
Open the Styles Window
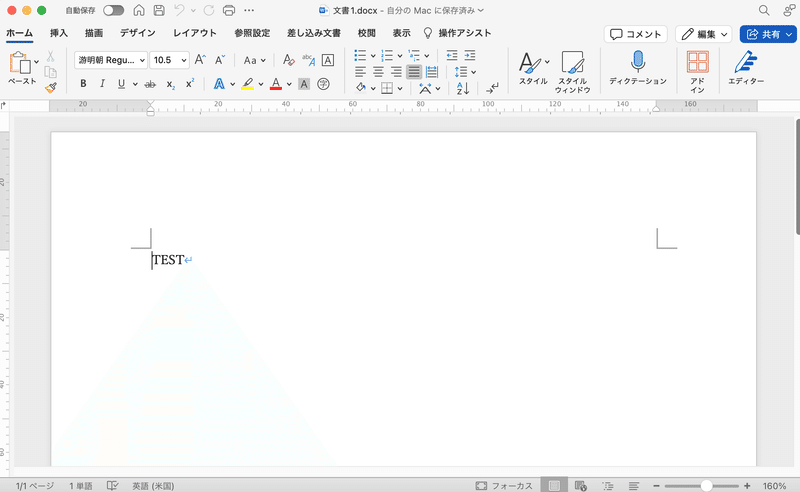pyautogui.click(x=572, y=71)
